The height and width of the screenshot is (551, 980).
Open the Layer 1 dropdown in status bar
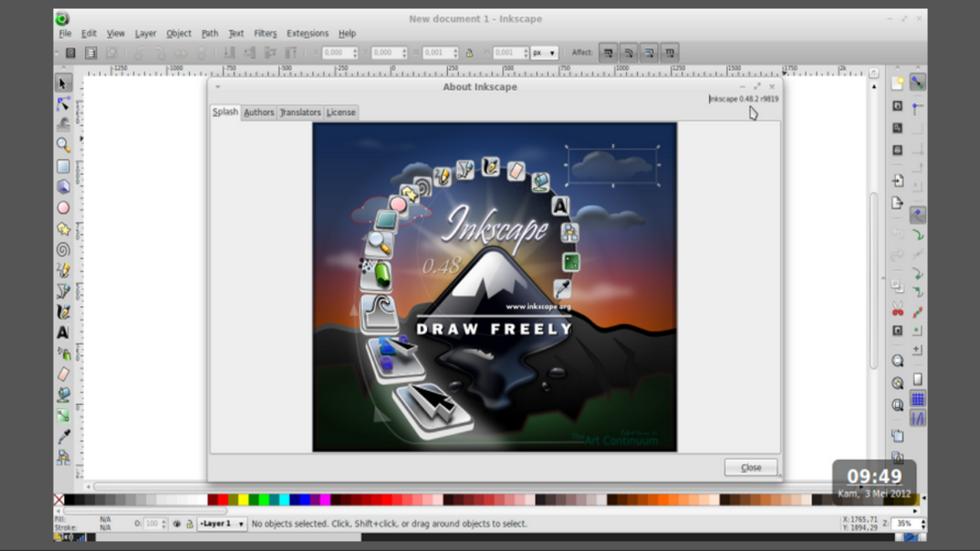(222, 524)
